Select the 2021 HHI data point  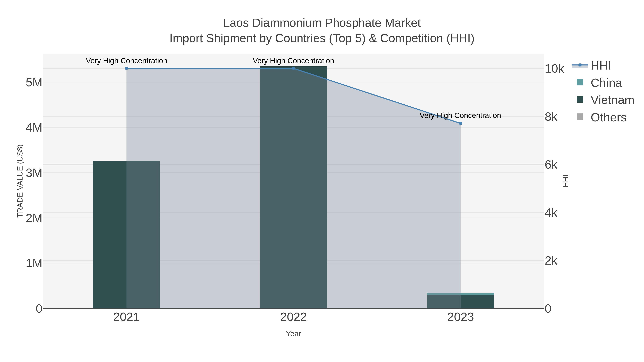[126, 68]
